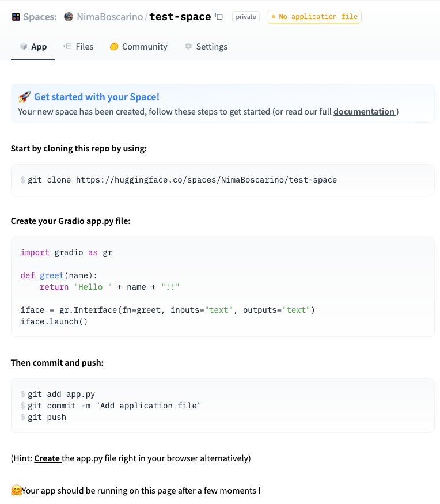Click the rocket emoji icon
This screenshot has height=504, width=440.
point(24,97)
